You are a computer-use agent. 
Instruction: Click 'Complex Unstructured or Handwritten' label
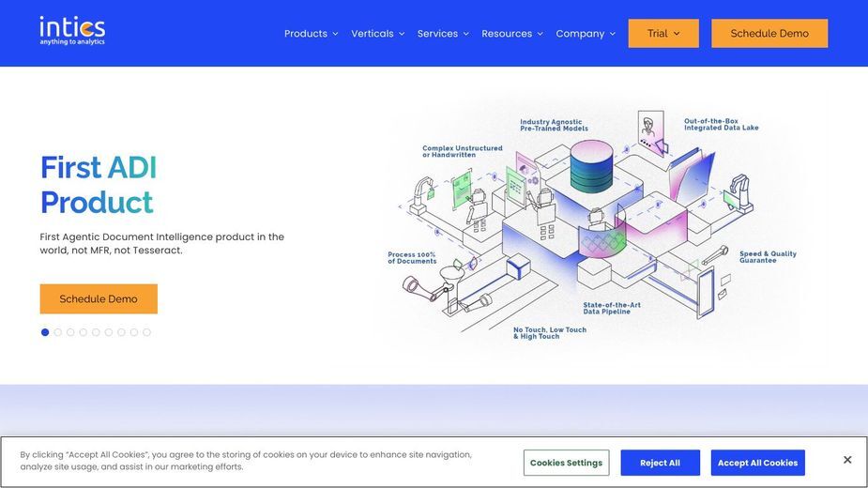463,151
